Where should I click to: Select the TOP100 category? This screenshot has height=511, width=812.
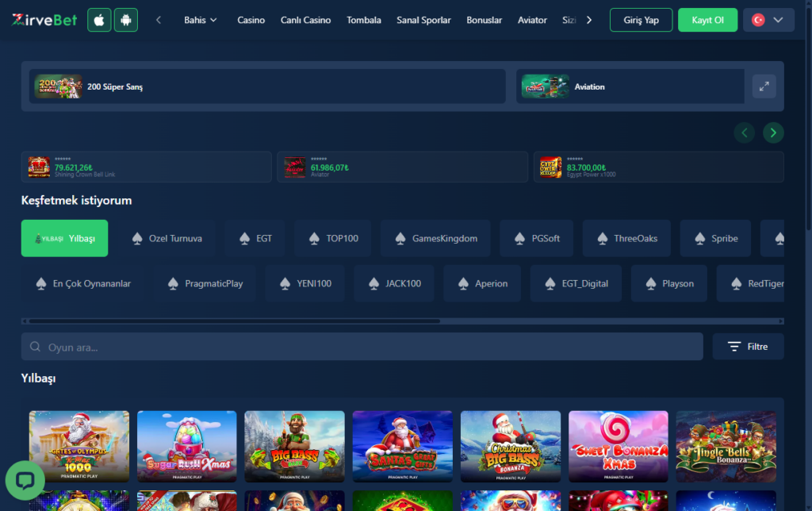pyautogui.click(x=332, y=238)
